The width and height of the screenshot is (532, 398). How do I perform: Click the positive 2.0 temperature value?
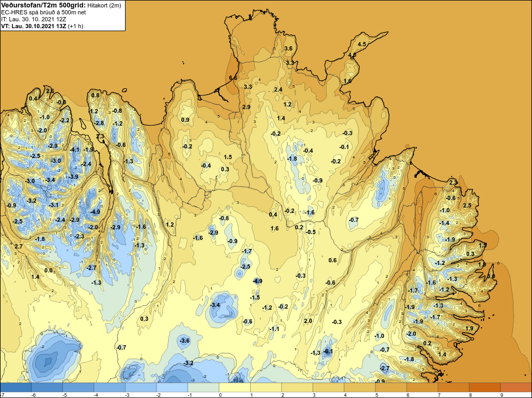click(307, 321)
